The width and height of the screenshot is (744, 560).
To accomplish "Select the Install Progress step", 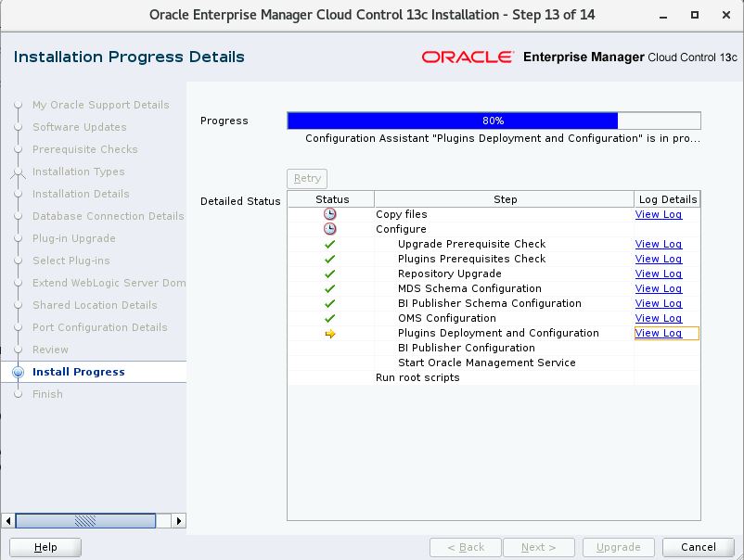I will pyautogui.click(x=78, y=372).
